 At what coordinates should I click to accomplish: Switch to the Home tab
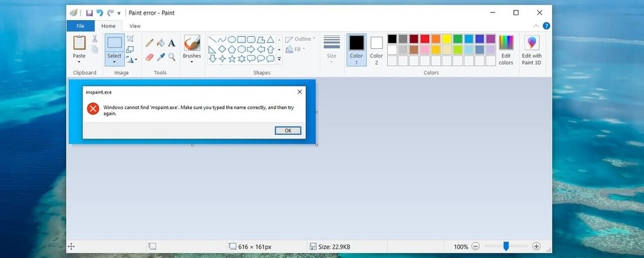(x=108, y=26)
